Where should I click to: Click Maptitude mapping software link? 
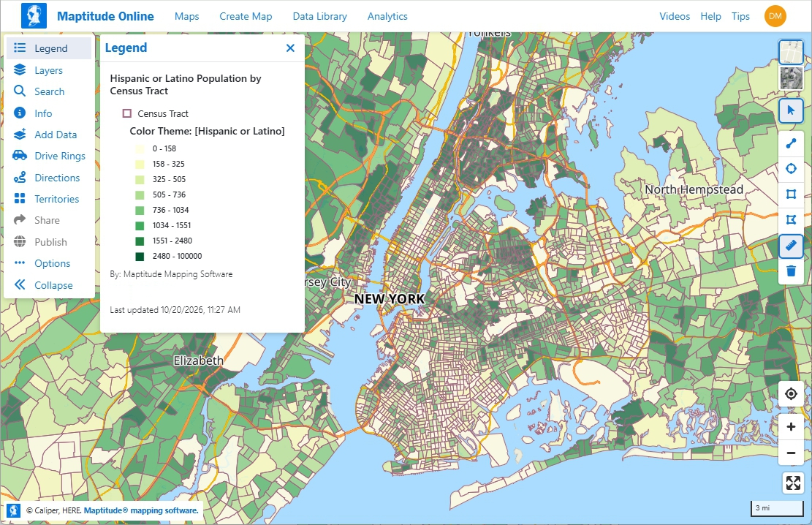pyautogui.click(x=141, y=510)
